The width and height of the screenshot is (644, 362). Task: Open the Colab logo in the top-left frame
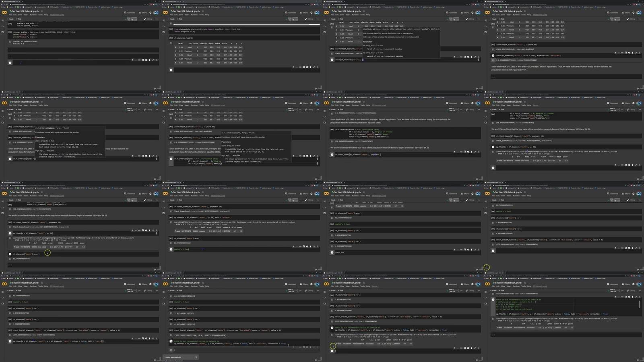(x=4, y=12)
